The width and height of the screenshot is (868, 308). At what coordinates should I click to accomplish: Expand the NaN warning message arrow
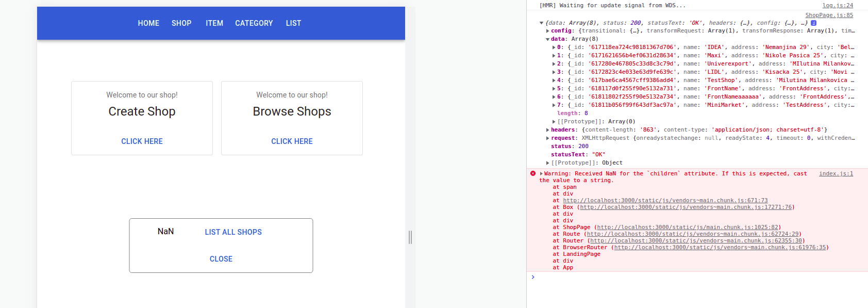click(x=541, y=174)
